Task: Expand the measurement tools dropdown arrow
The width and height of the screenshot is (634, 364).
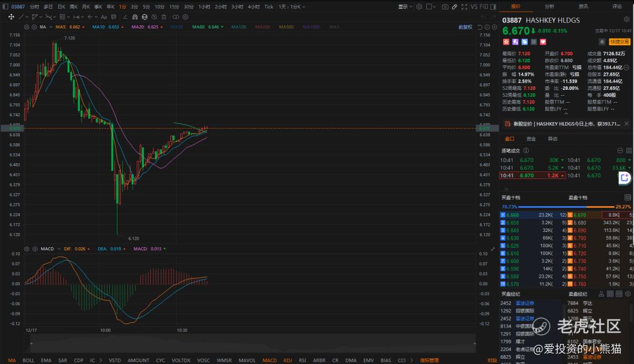Action: [x=82, y=16]
